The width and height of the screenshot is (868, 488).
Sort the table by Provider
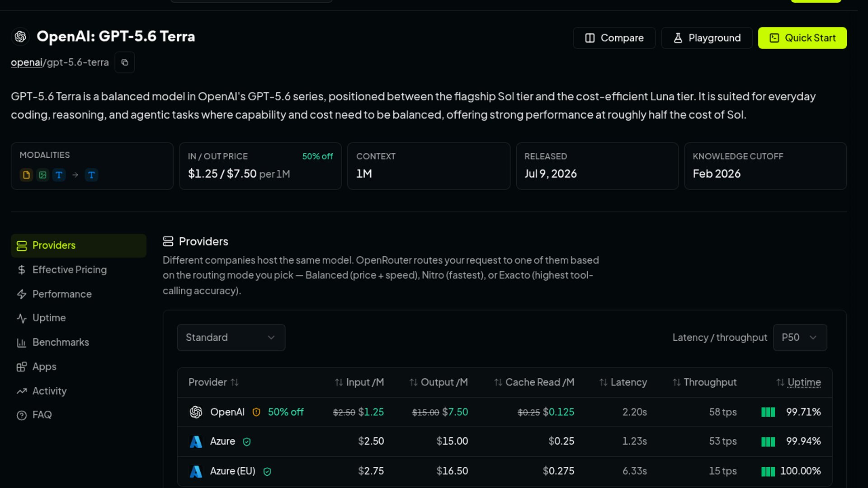point(213,382)
